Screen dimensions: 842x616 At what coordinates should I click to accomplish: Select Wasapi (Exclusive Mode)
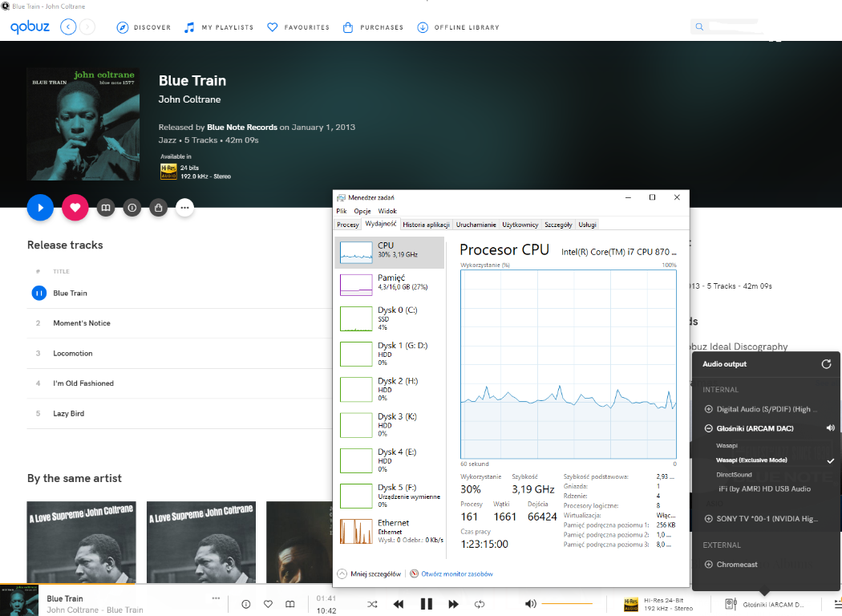pos(752,460)
